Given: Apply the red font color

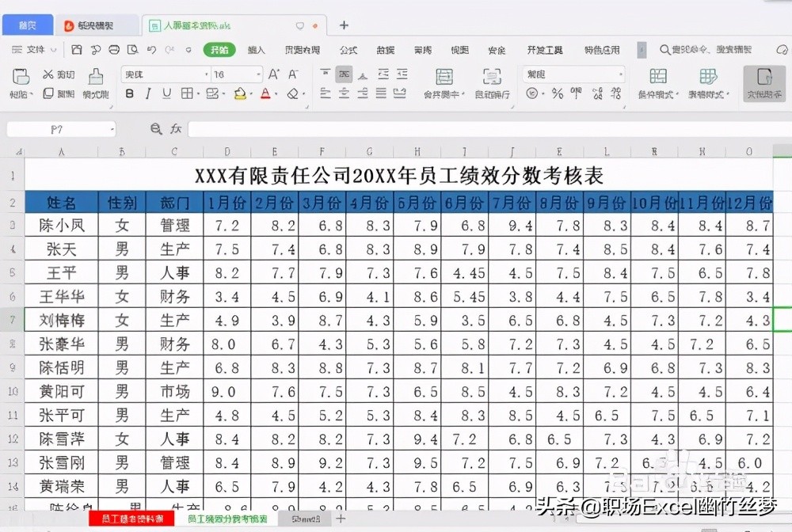Looking at the screenshot, I should coord(264,93).
